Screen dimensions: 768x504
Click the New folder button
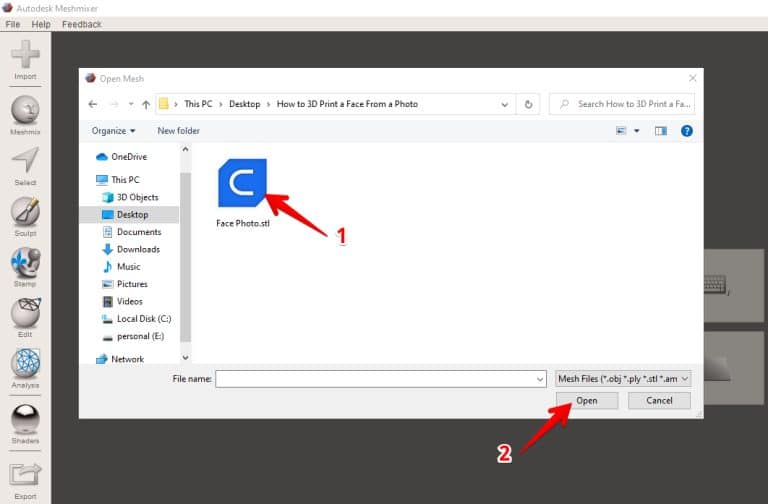178,131
